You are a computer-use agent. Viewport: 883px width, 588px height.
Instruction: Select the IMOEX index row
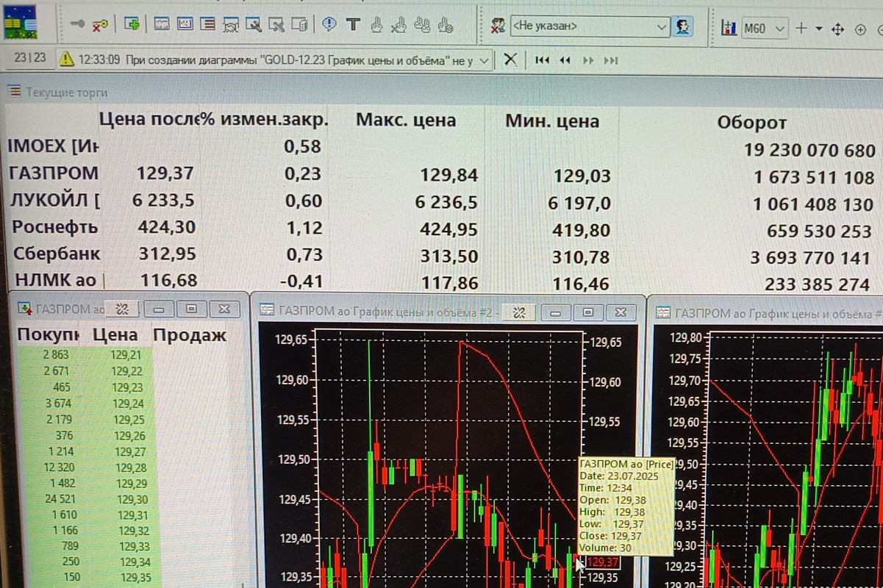click(x=441, y=147)
